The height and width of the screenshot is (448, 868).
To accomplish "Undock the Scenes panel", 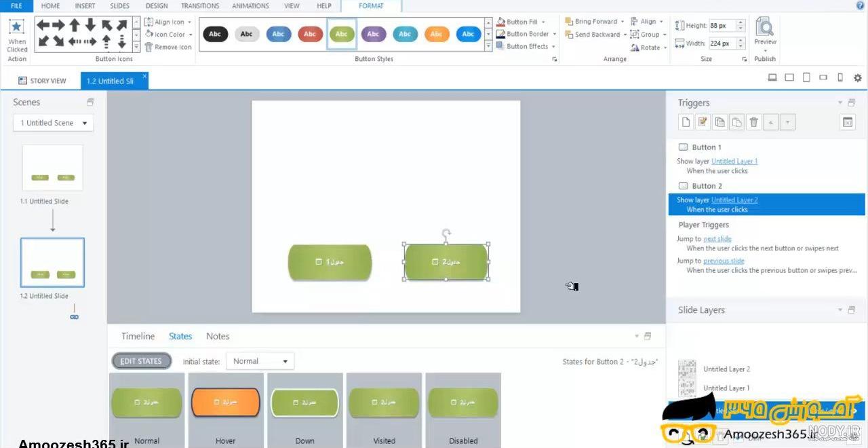I will coord(90,102).
